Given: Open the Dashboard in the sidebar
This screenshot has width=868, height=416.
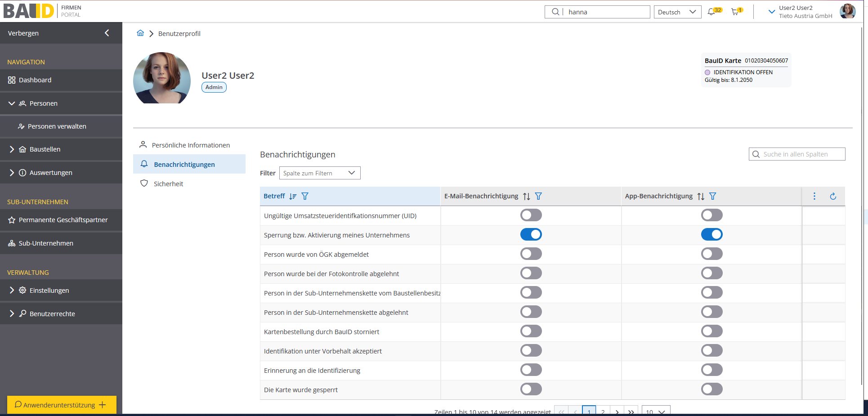Looking at the screenshot, I should (x=61, y=80).
